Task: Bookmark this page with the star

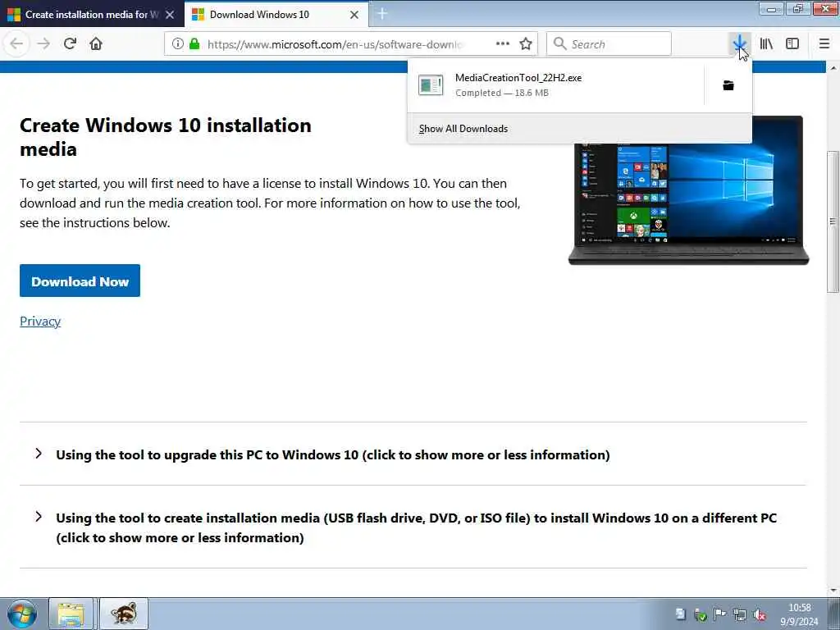Action: coord(526,44)
